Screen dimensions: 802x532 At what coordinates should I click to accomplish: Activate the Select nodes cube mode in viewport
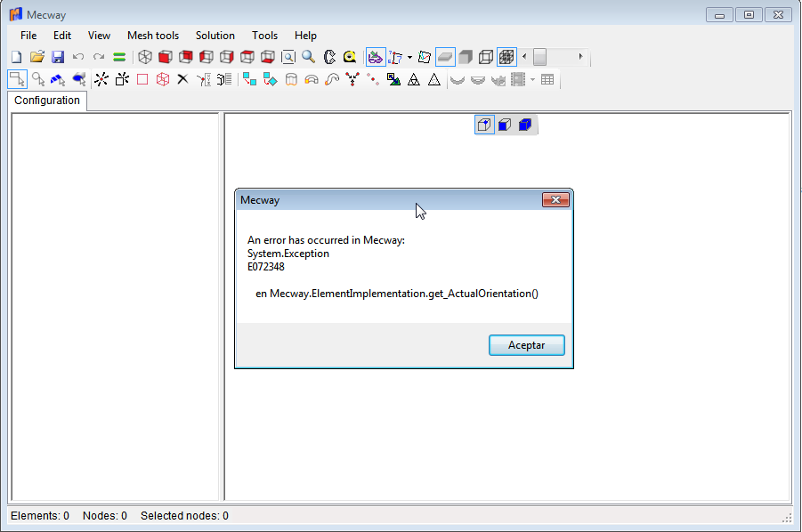(484, 125)
